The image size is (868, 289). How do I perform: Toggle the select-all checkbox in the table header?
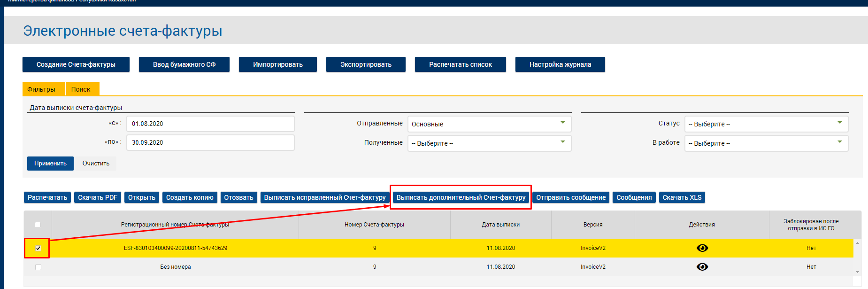38,225
